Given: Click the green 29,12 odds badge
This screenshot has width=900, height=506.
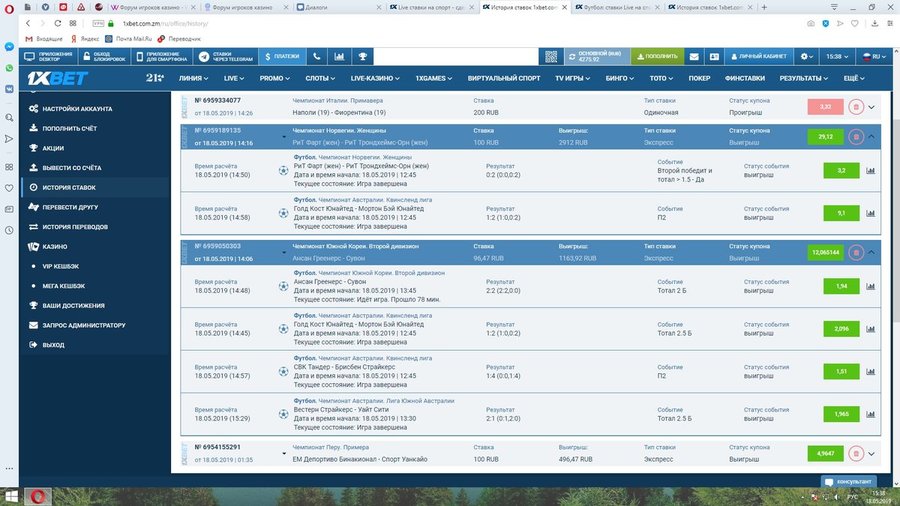Looking at the screenshot, I should point(825,137).
